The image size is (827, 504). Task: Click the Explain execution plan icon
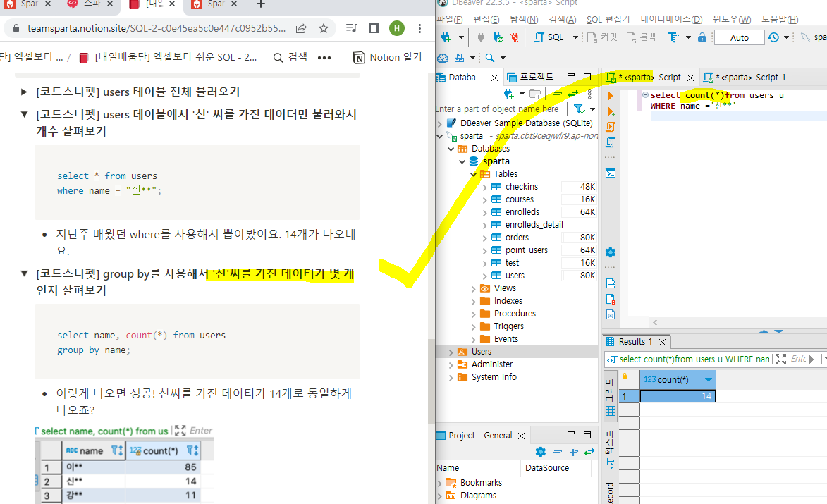point(611,142)
